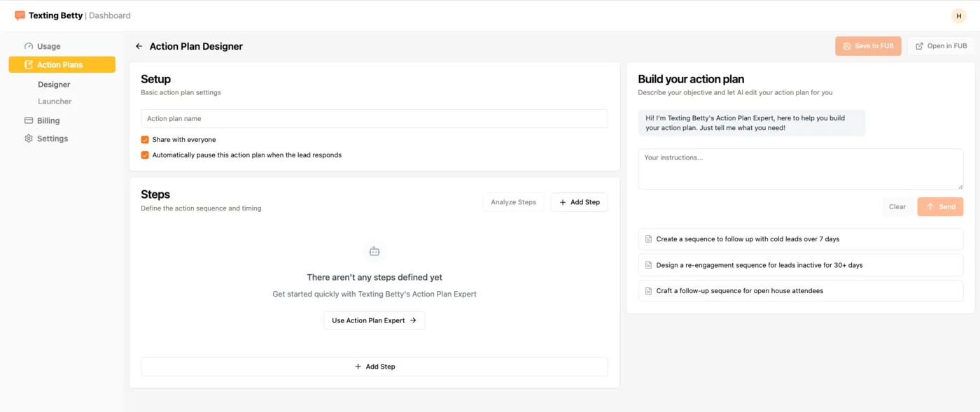Click the Use Action Plan Expert button
The height and width of the screenshot is (412, 980).
374,320
